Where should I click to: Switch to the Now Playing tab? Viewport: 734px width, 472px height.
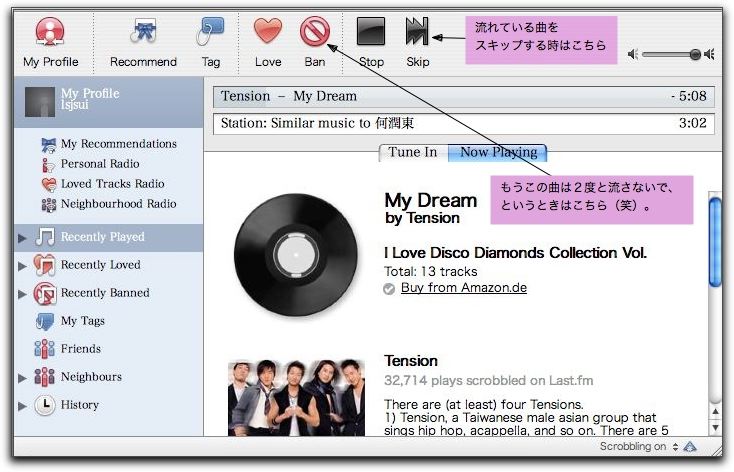tap(498, 153)
